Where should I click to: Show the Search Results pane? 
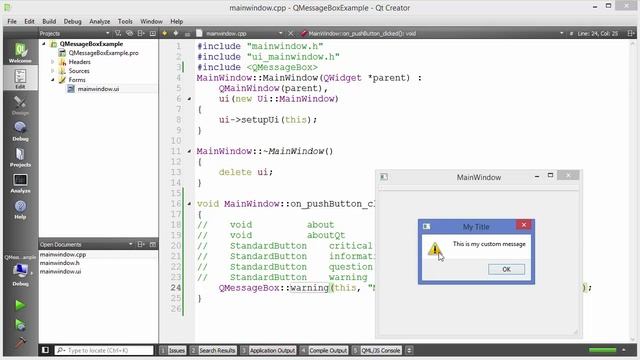[x=213, y=350]
